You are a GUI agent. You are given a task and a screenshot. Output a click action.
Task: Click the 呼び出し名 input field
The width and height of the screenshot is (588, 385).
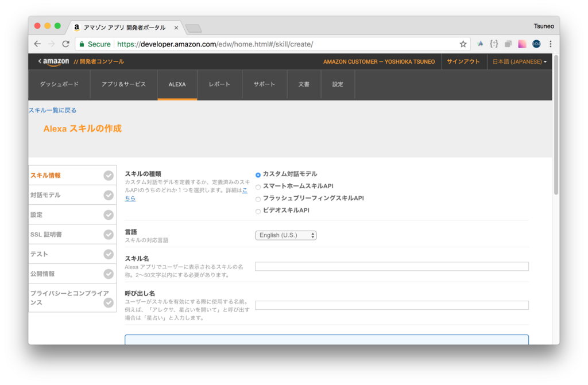pyautogui.click(x=392, y=305)
